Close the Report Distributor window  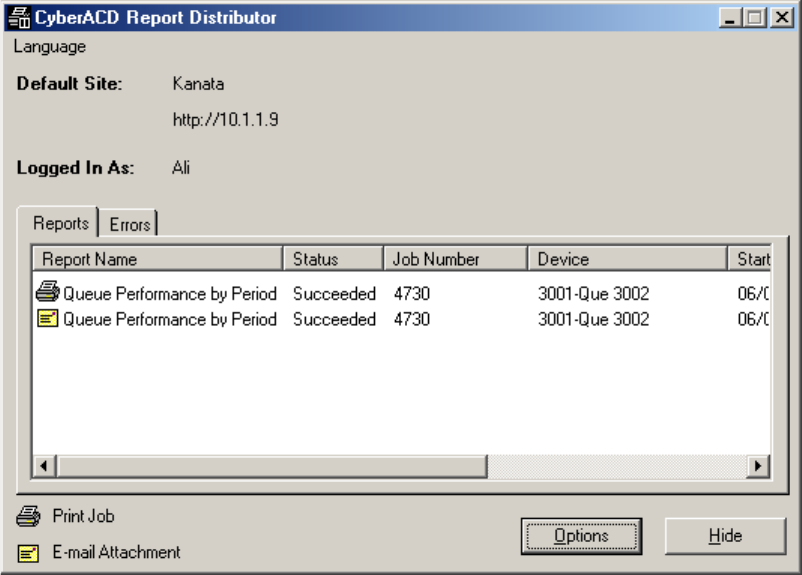coord(782,18)
